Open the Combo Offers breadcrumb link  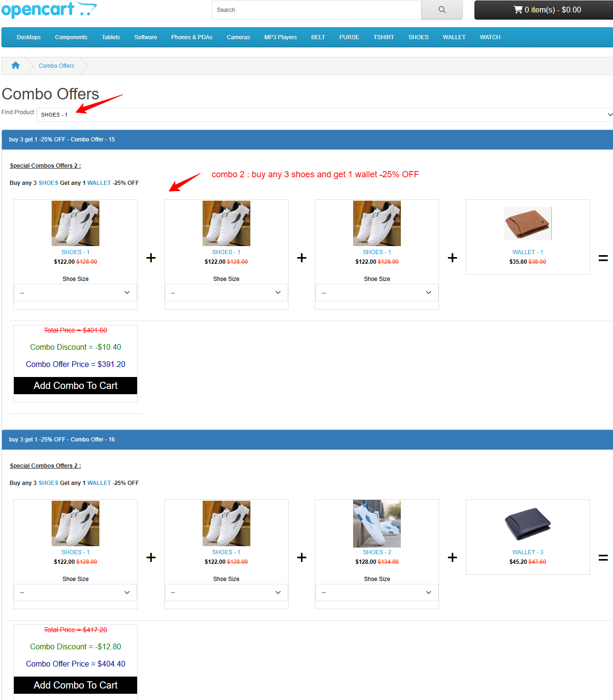pos(56,66)
